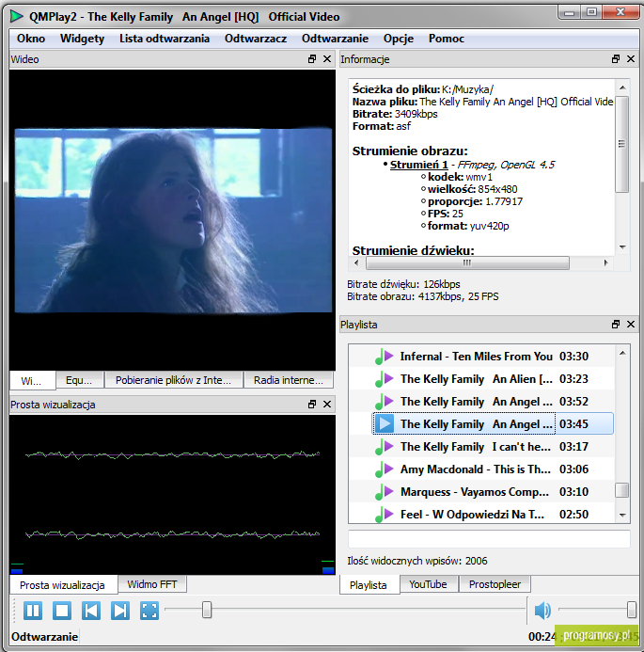644x652 pixels.
Task: Click the Strumień 1 link
Action: point(418,165)
